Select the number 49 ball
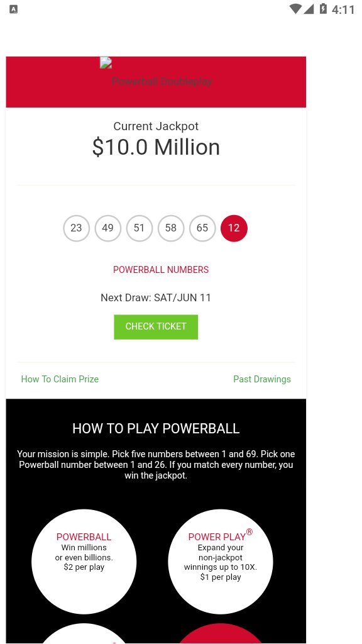Screen dimensions: 362x644 point(107,228)
